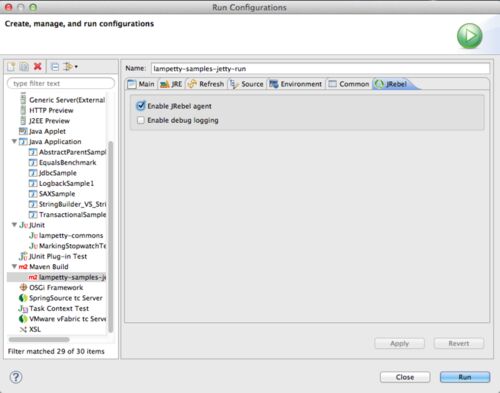Click the JUnit Plug-in Test icon

23,256
